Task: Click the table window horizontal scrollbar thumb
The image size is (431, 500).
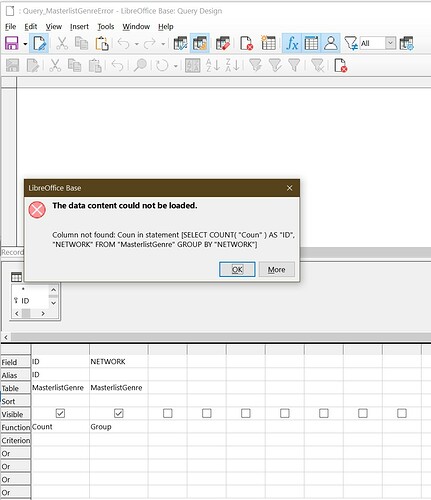Action: pyautogui.click(x=26, y=313)
